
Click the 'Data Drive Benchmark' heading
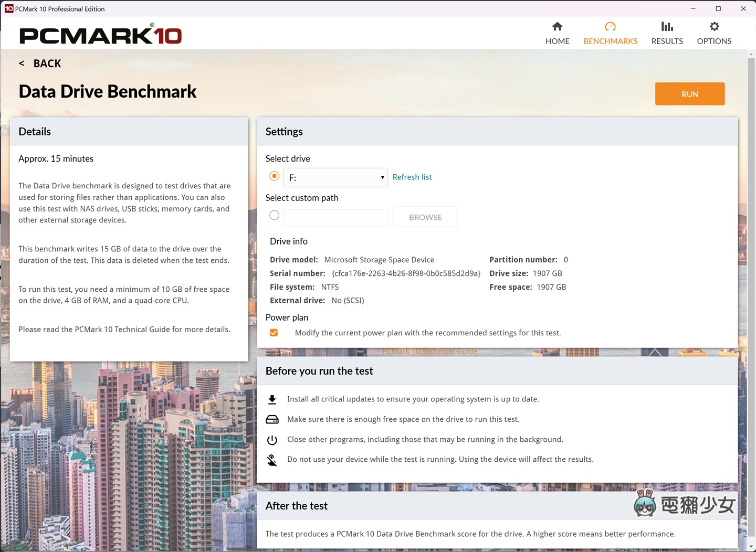(x=108, y=91)
